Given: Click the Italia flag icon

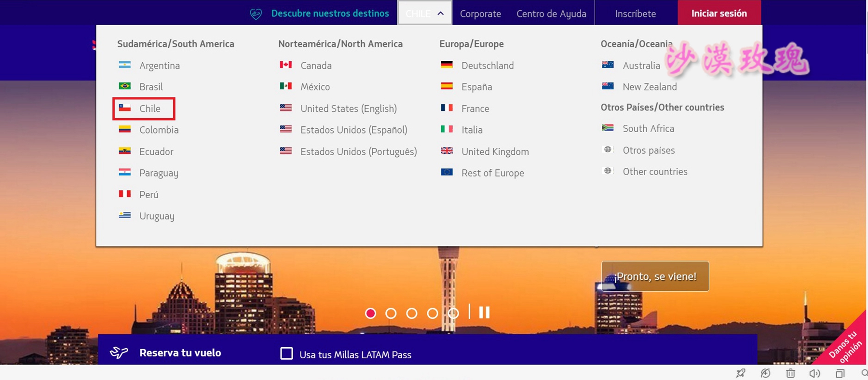Looking at the screenshot, I should pos(447,129).
